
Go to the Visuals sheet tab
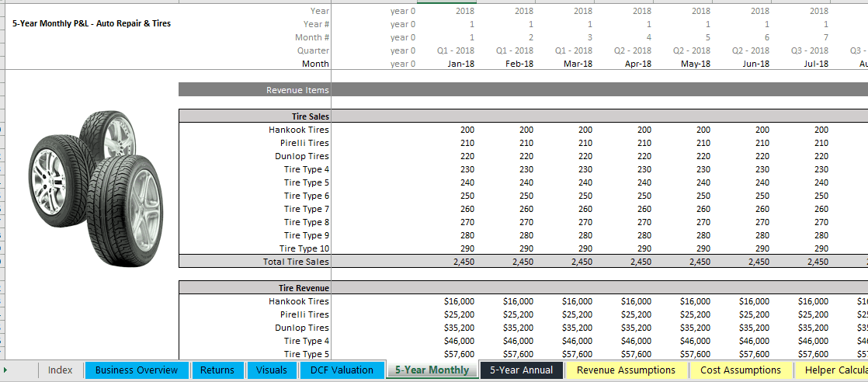click(272, 370)
